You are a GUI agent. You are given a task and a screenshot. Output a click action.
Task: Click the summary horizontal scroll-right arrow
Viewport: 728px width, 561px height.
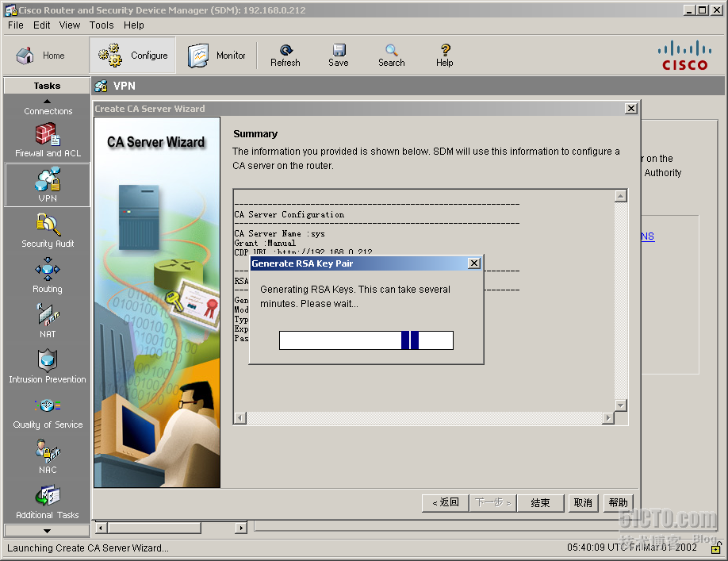point(607,418)
